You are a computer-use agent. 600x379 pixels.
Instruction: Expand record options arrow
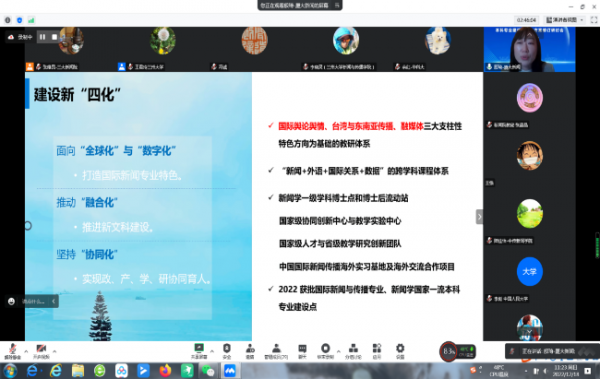click(338, 351)
